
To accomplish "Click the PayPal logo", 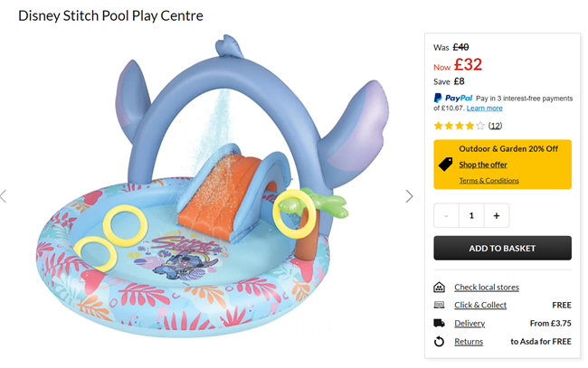I will coord(452,98).
